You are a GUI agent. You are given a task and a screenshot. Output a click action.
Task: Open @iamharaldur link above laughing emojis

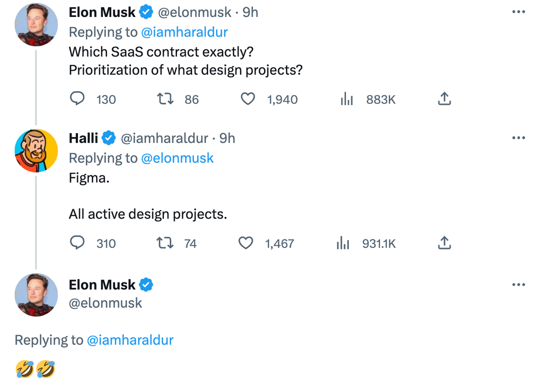[x=129, y=340]
